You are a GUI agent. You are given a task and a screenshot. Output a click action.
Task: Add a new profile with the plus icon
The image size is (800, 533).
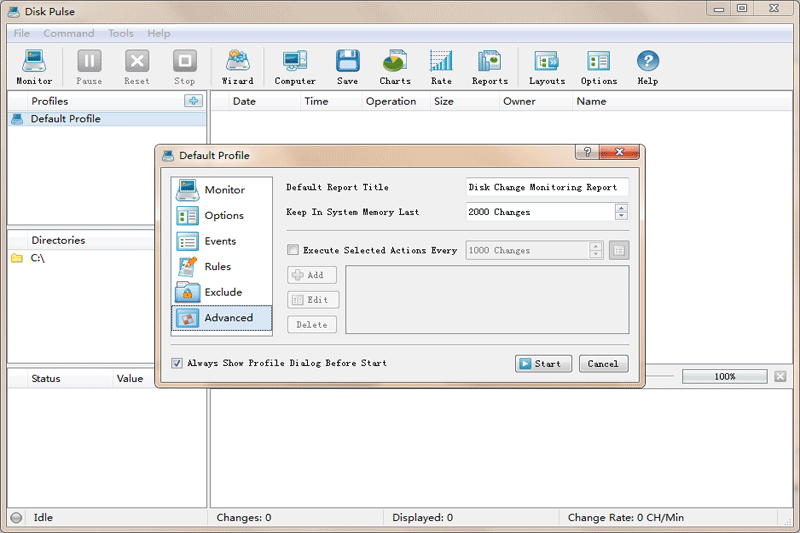193,100
